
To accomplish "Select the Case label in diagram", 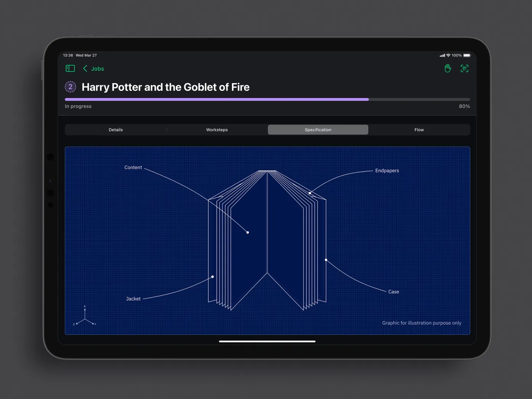I will (394, 292).
